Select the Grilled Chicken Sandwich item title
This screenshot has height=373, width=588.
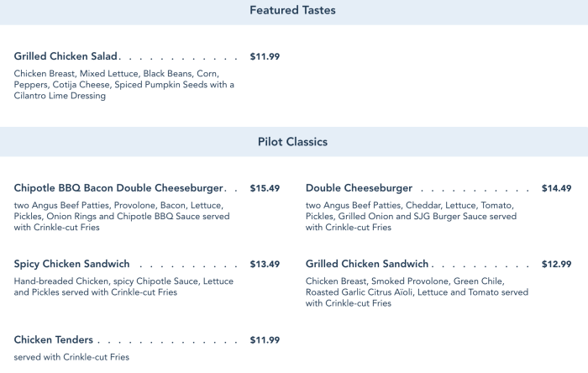click(367, 264)
